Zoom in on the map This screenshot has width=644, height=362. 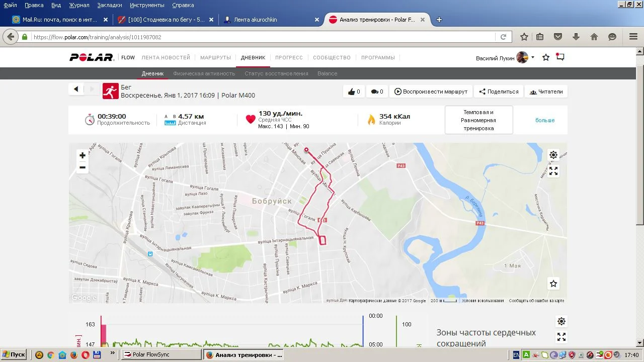[x=83, y=155]
